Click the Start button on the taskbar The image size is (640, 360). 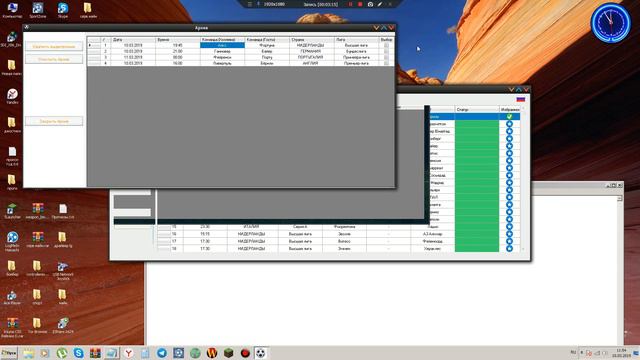(x=9, y=353)
